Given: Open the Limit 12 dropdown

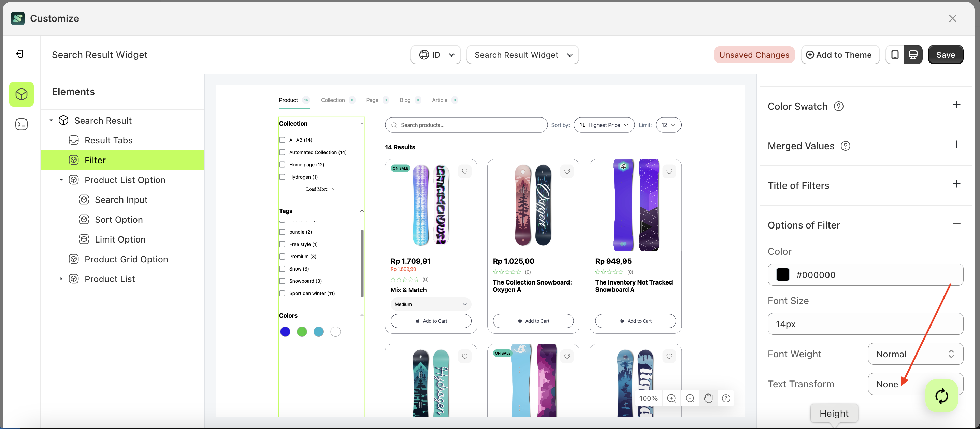Looking at the screenshot, I should tap(668, 125).
